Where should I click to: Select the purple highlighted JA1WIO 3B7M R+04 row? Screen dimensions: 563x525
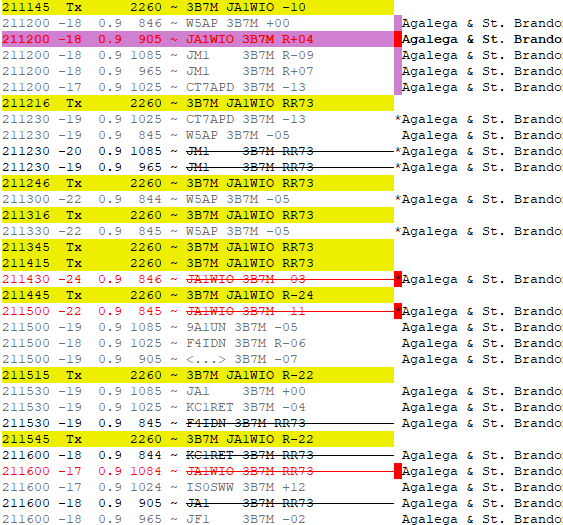pyautogui.click(x=198, y=39)
